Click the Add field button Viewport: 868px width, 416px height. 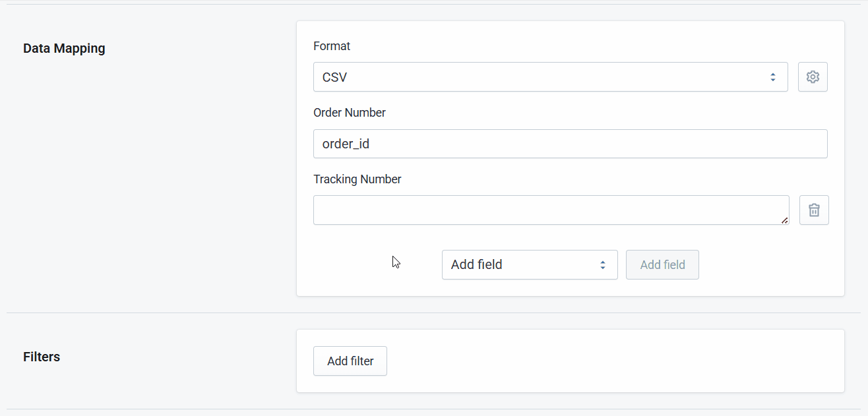662,264
